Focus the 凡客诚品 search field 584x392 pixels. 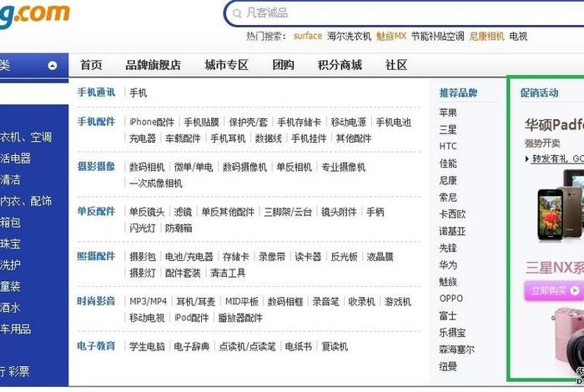pyautogui.click(x=404, y=13)
